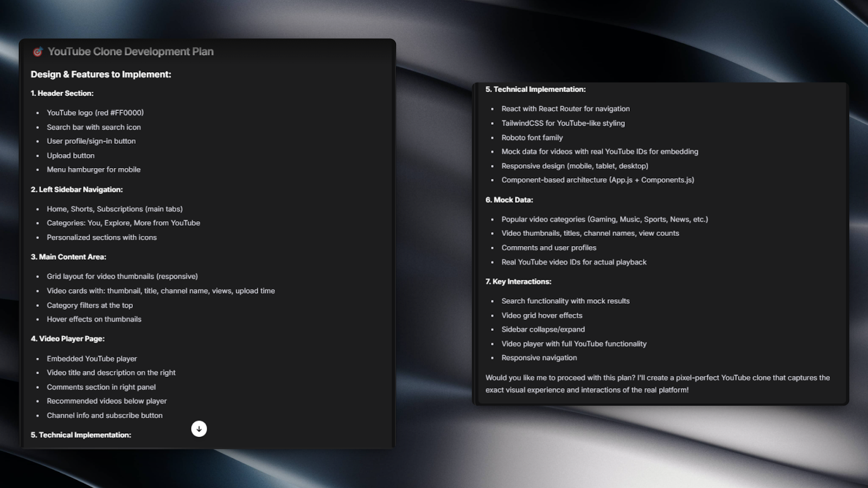Select 'Embedded YouTube player' bullet
Viewport: 868px width, 488px height.
point(92,359)
